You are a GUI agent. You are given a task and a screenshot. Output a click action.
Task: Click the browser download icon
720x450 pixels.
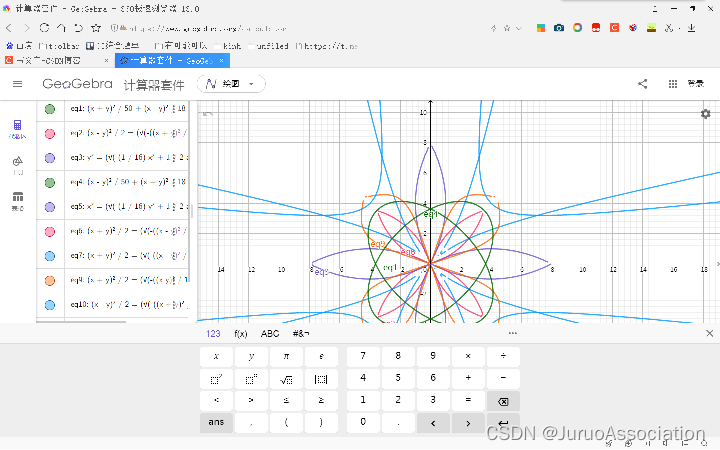[x=691, y=28]
